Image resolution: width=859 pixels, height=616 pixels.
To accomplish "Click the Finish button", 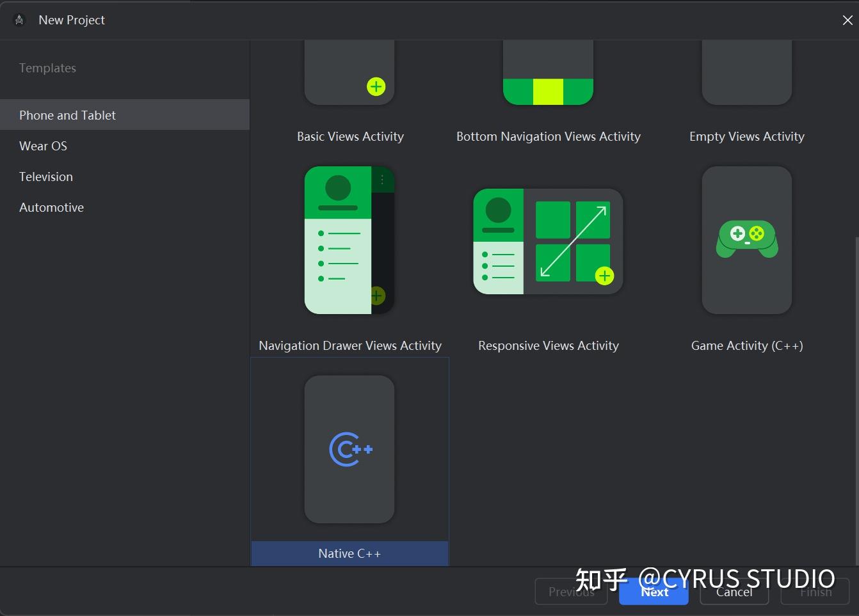I will point(814,592).
